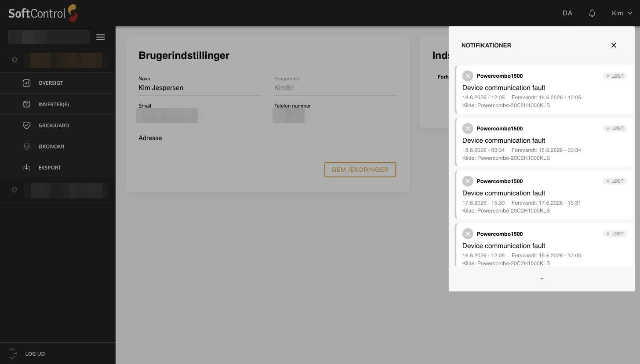Screen dimensions: 640x364
Task: Open the Gridguard menu item
Action: [x=58, y=125]
